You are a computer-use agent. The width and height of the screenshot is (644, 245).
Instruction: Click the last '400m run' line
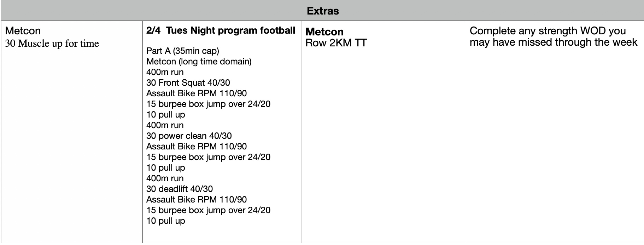pos(165,178)
